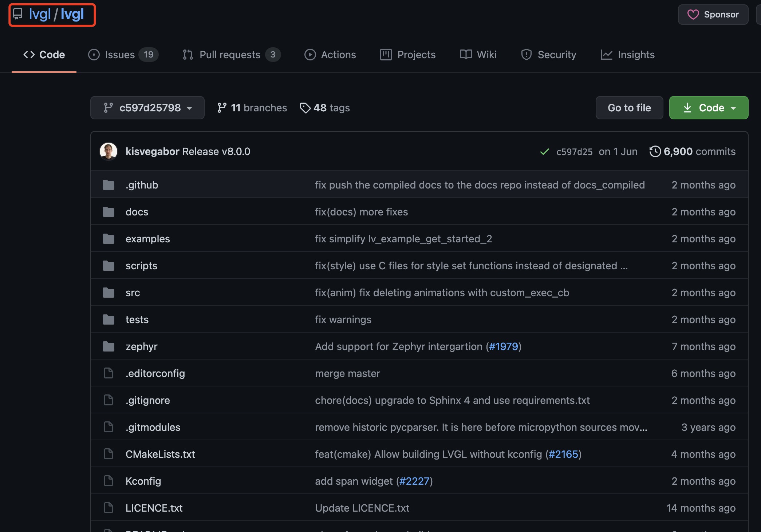The width and height of the screenshot is (761, 532).
Task: Click kisvegabor's avatar picture
Action: [109, 151]
